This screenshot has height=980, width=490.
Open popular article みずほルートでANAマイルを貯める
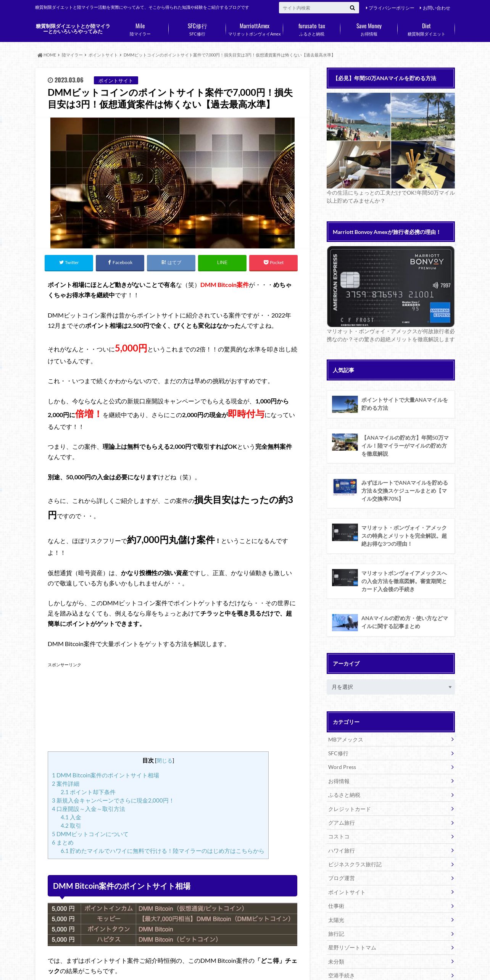[x=391, y=491]
